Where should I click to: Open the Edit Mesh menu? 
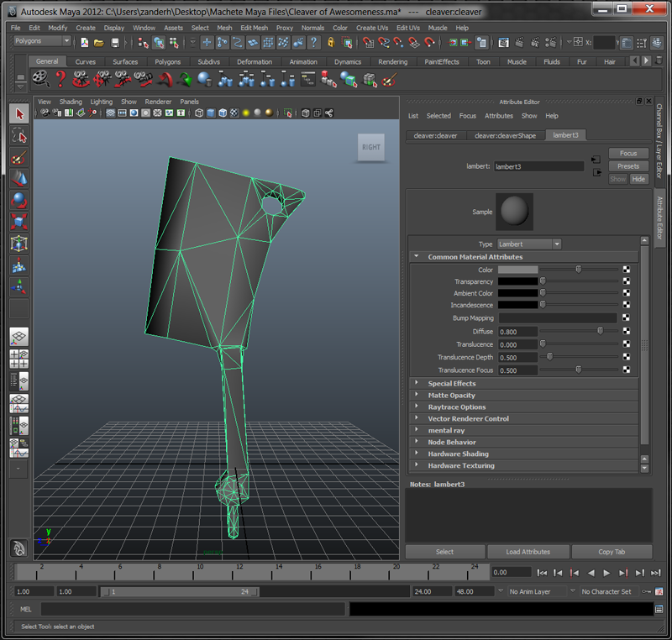(x=253, y=28)
